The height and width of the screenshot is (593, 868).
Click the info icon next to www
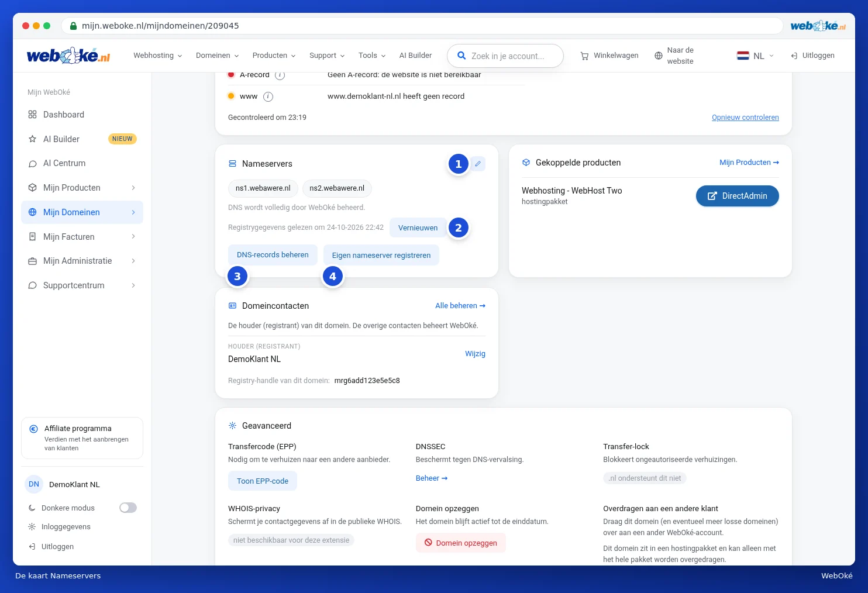click(x=268, y=96)
